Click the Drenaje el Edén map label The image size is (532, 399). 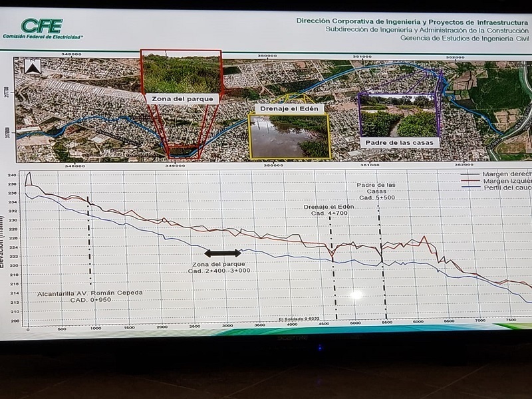289,108
